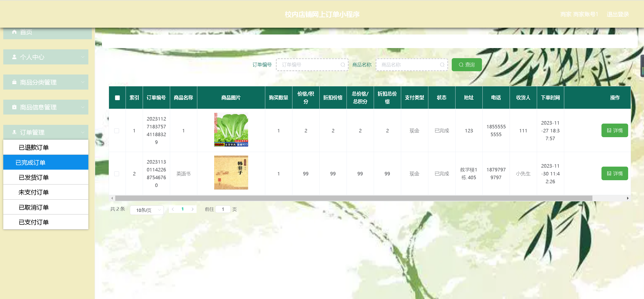Image resolution: width=644 pixels, height=299 pixels.
Task: Expand the 商品信息管理 menu chevron
Action: (83, 107)
